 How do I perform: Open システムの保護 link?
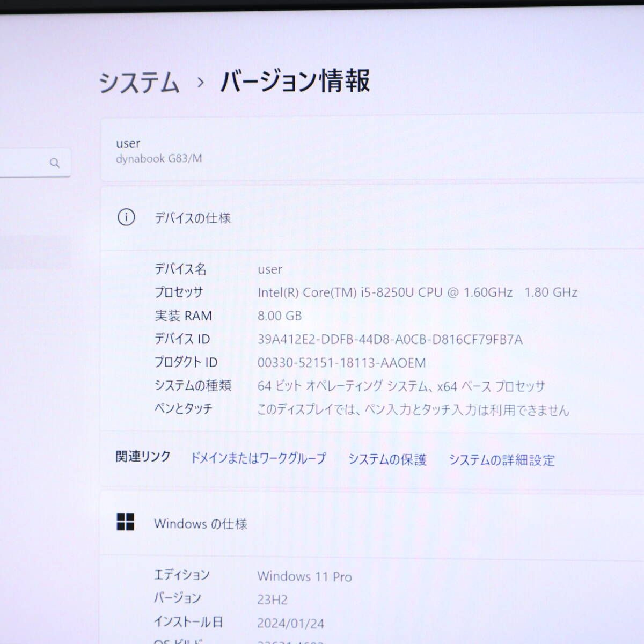pos(387,459)
